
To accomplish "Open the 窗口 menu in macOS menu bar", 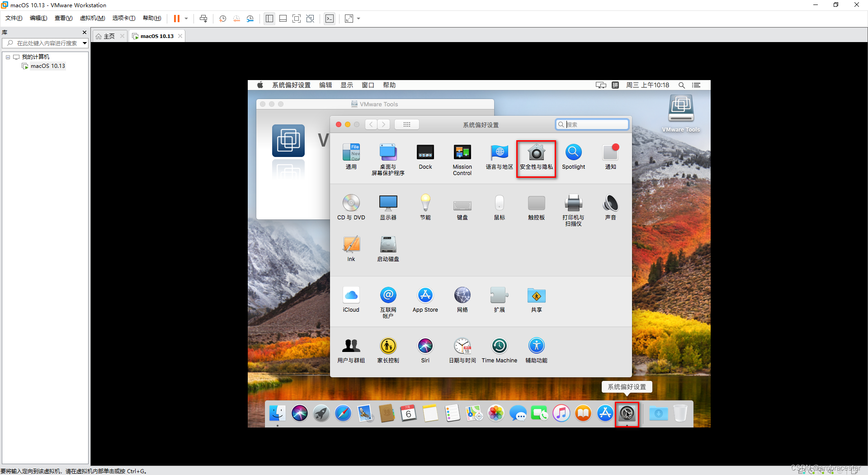I will [x=368, y=85].
